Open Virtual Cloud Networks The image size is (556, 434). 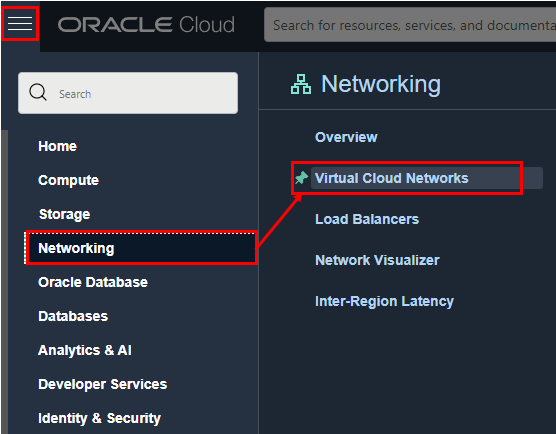point(427,178)
